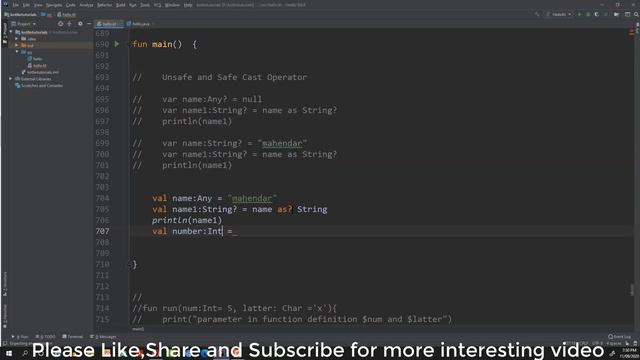
Task: Open the Run tool window tab
Action: point(20,337)
